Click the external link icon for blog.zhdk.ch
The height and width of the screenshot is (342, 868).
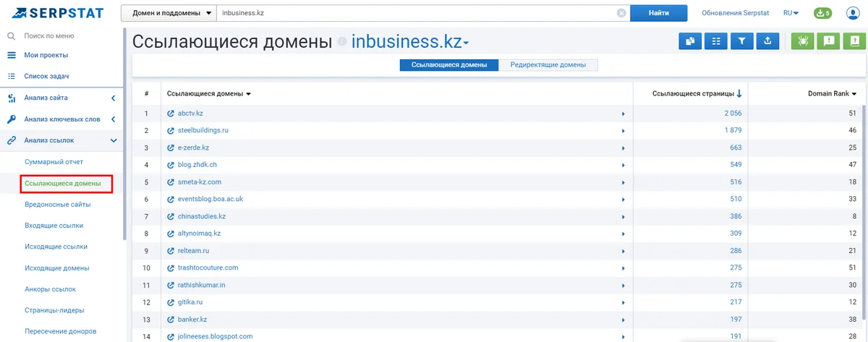[171, 165]
